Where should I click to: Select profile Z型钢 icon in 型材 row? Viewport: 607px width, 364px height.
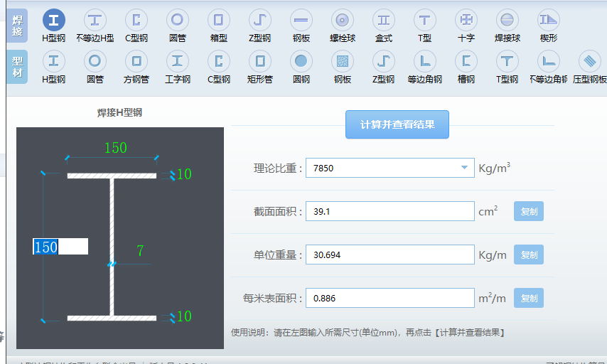click(384, 61)
